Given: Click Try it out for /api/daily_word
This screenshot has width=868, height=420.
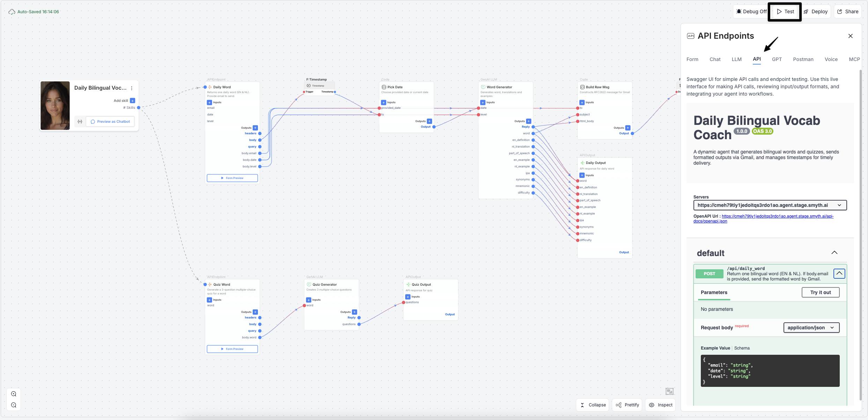Looking at the screenshot, I should coord(821,292).
